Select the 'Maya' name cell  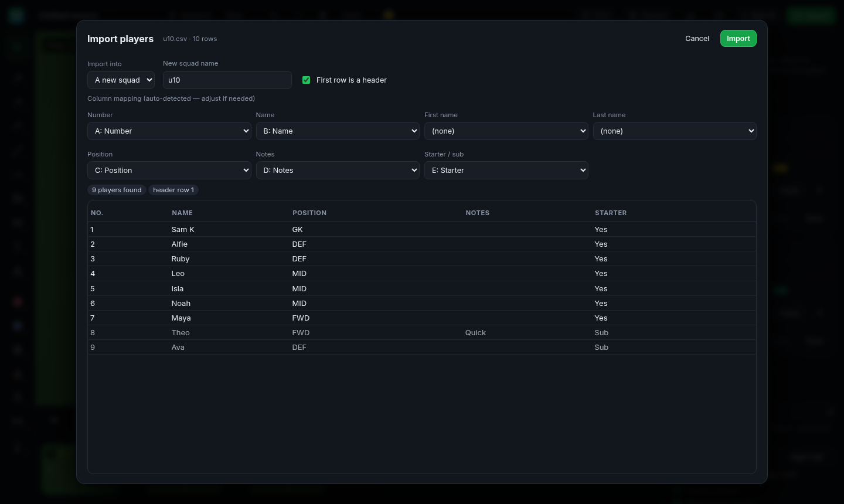pos(181,318)
